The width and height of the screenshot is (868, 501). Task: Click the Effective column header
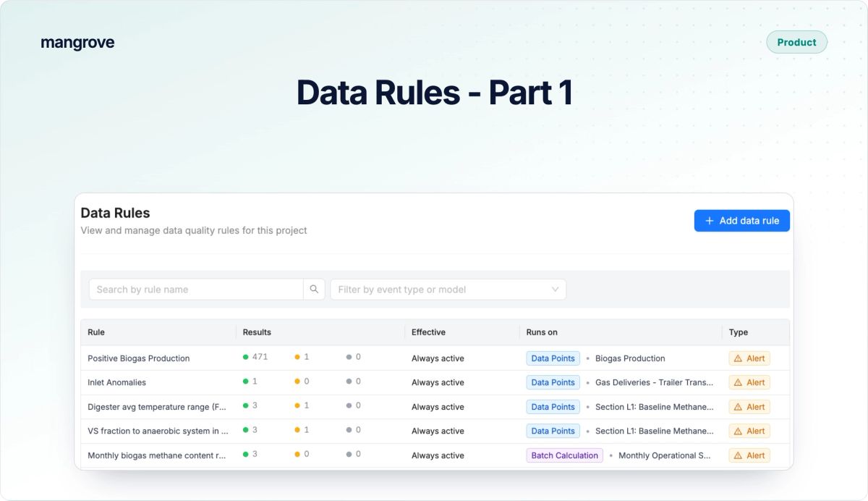pyautogui.click(x=428, y=332)
